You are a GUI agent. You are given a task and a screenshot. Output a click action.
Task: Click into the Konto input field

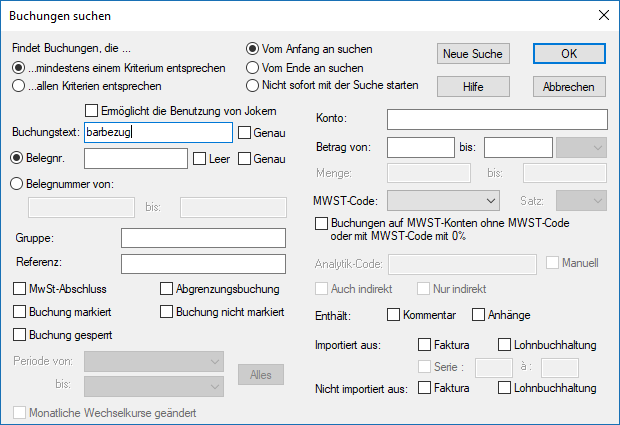(497, 119)
